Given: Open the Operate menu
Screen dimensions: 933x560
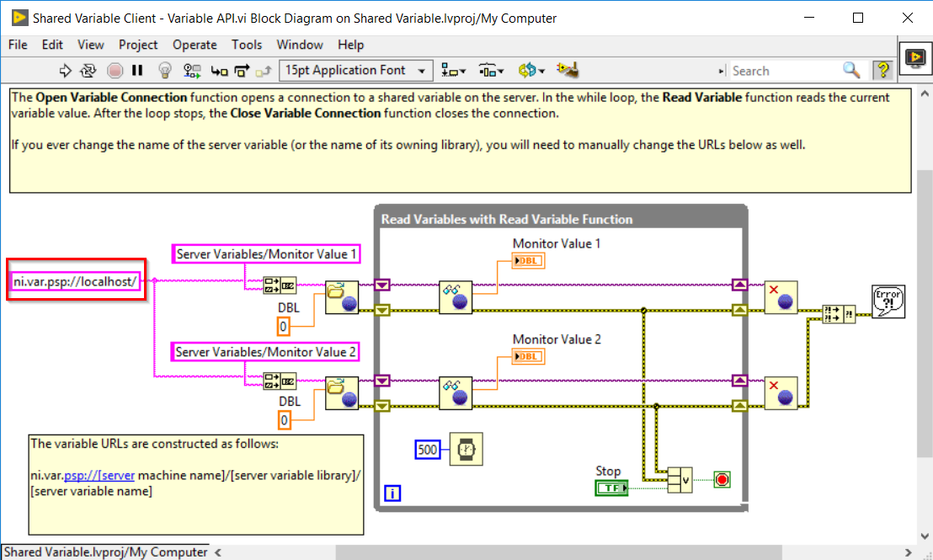Looking at the screenshot, I should pos(195,45).
